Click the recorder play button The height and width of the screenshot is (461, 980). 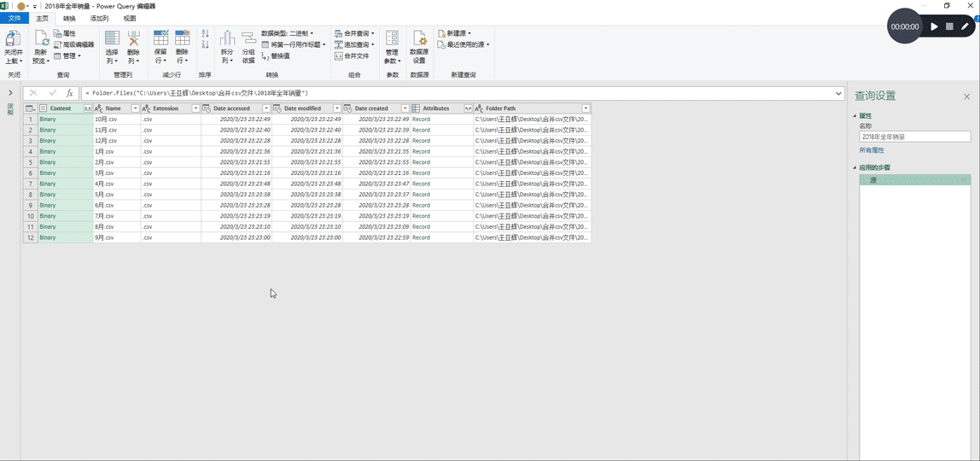tap(935, 26)
